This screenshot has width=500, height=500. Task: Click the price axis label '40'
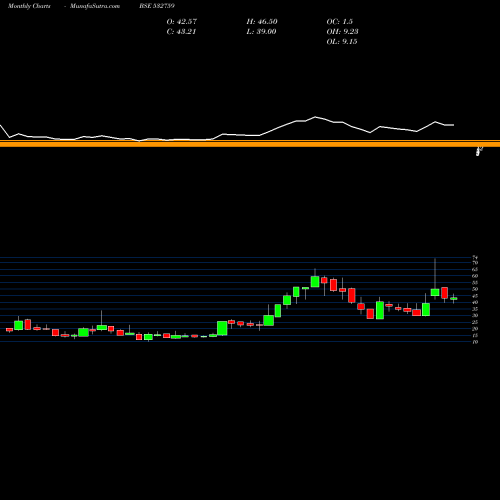pyautogui.click(x=475, y=302)
